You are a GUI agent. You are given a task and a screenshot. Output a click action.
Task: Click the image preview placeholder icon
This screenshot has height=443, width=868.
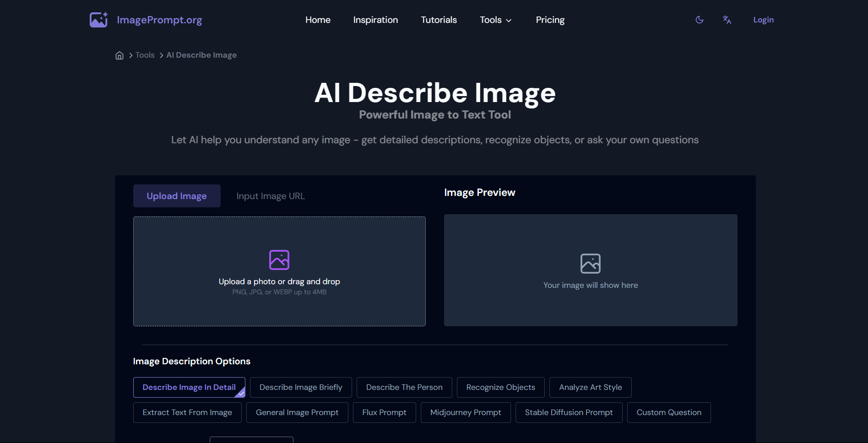coord(590,264)
